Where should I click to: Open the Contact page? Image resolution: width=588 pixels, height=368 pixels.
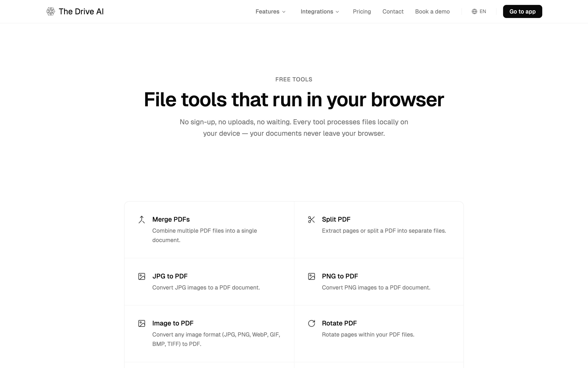point(393,11)
